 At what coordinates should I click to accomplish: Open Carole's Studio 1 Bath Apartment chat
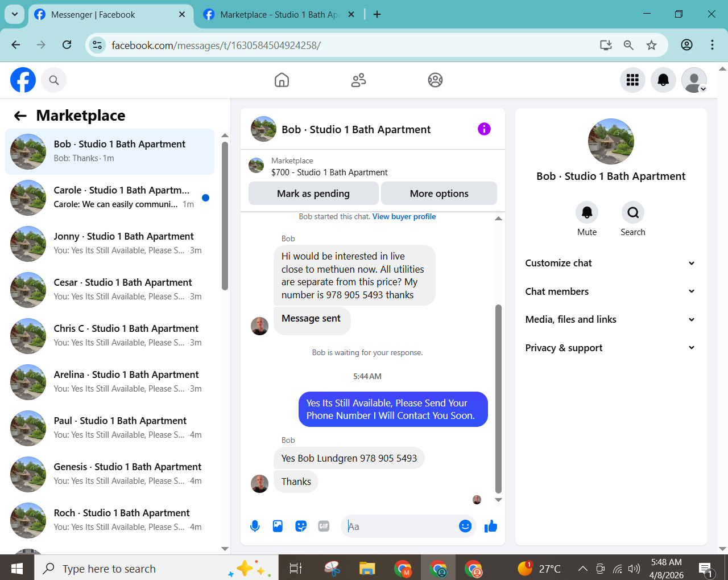click(x=110, y=198)
